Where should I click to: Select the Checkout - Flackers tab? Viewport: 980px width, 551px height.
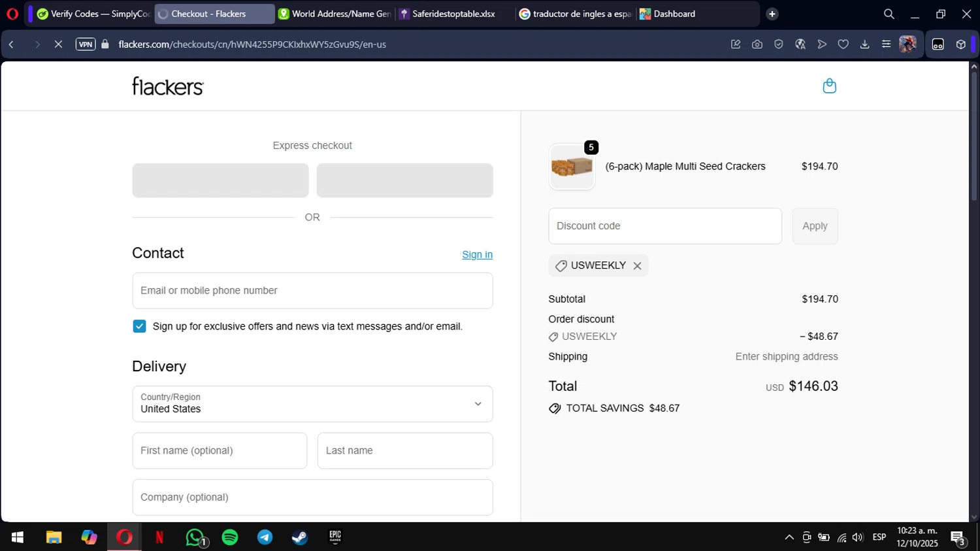pos(214,14)
